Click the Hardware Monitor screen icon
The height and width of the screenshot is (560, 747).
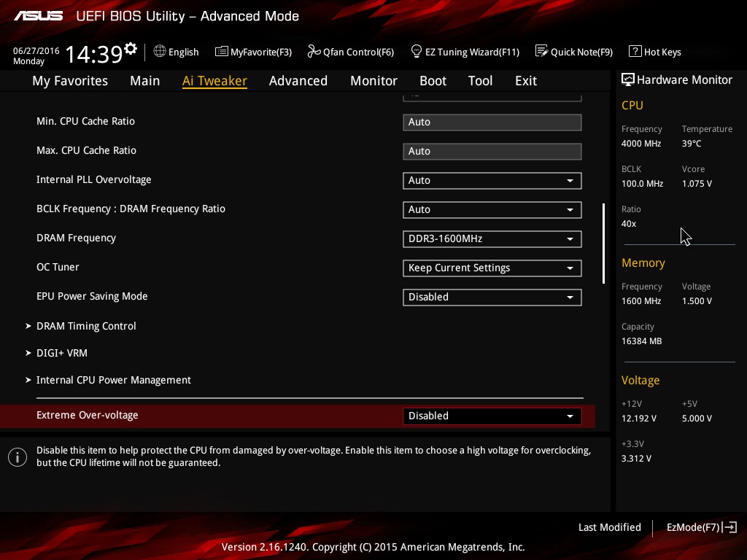click(x=628, y=80)
